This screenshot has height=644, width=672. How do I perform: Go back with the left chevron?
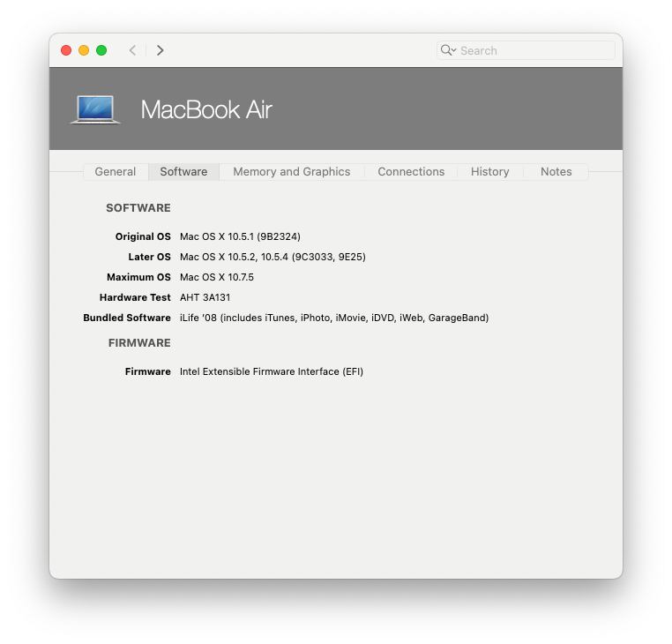(x=133, y=50)
